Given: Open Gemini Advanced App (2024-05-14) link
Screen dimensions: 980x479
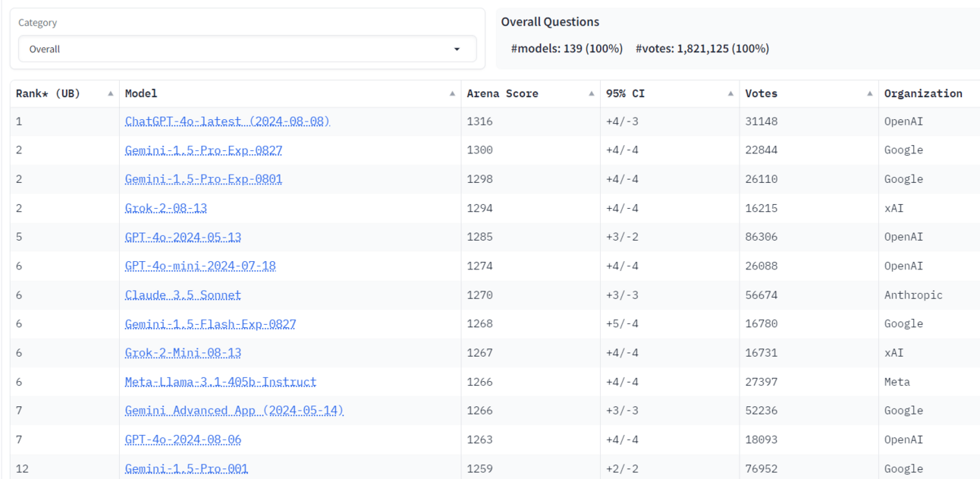Looking at the screenshot, I should [234, 411].
